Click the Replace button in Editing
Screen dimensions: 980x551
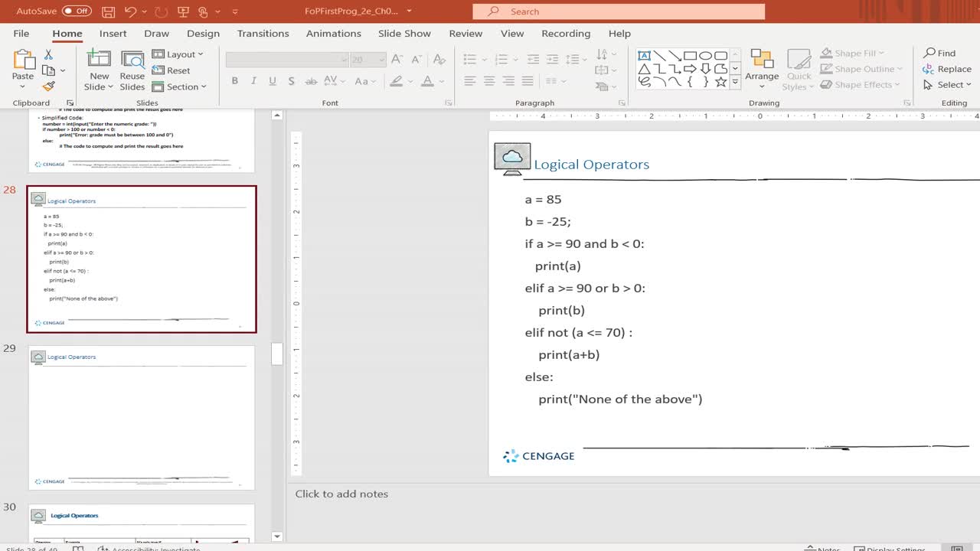click(x=948, y=69)
